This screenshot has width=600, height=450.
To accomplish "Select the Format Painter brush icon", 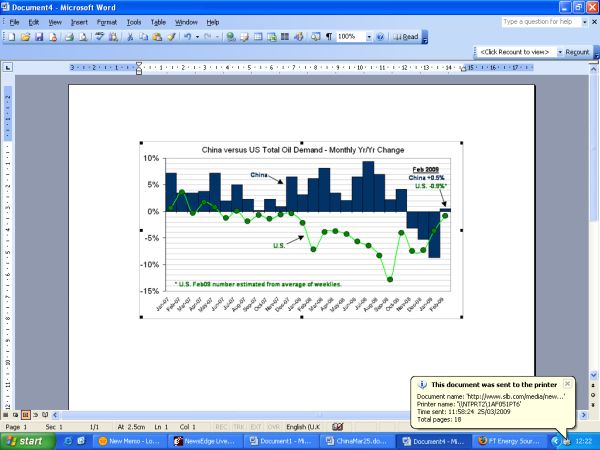I will point(172,37).
